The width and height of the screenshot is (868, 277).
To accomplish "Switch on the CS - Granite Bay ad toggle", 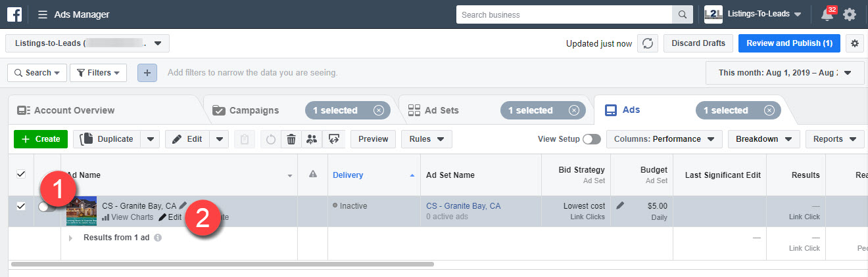I will point(47,207).
